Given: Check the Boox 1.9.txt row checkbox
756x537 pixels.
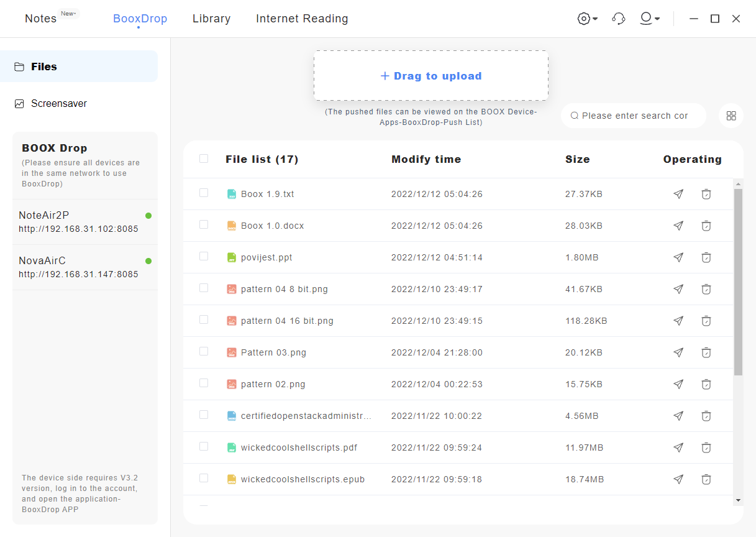Looking at the screenshot, I should click(x=204, y=193).
